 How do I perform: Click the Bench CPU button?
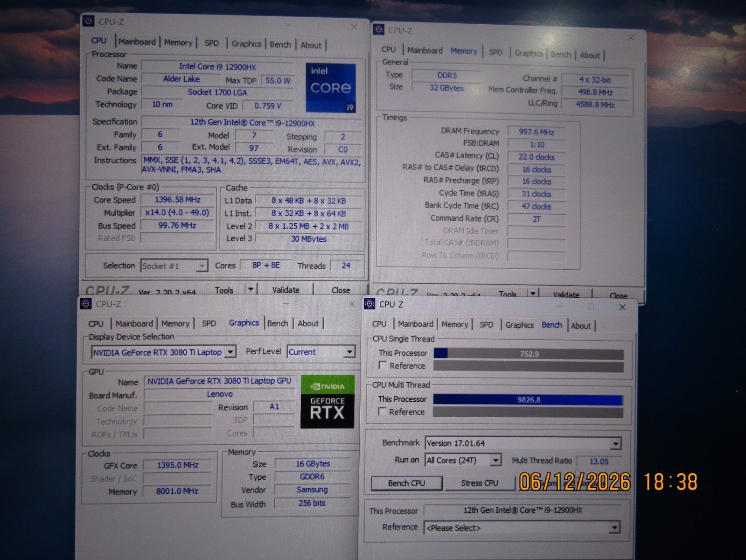(406, 483)
